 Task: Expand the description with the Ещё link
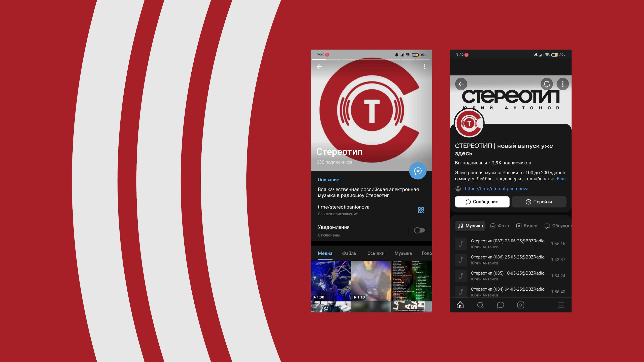pos(561,179)
